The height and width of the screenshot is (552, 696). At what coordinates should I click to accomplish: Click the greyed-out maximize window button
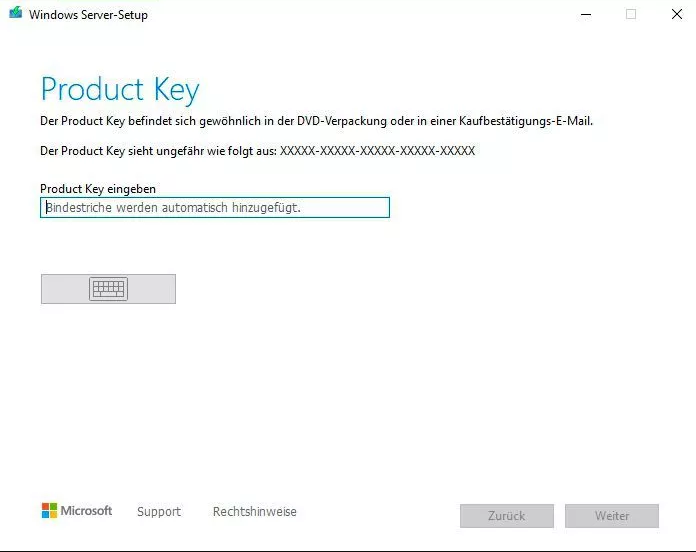[631, 15]
